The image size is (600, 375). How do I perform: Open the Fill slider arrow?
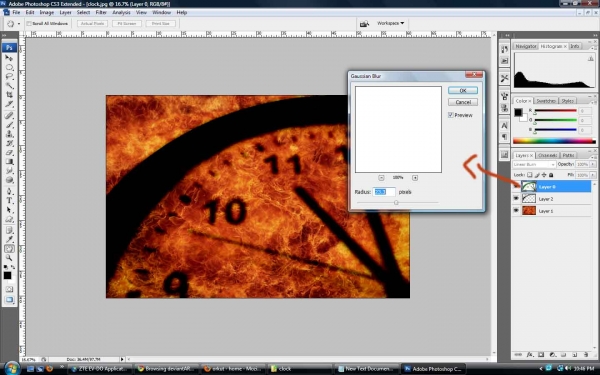[x=593, y=175]
